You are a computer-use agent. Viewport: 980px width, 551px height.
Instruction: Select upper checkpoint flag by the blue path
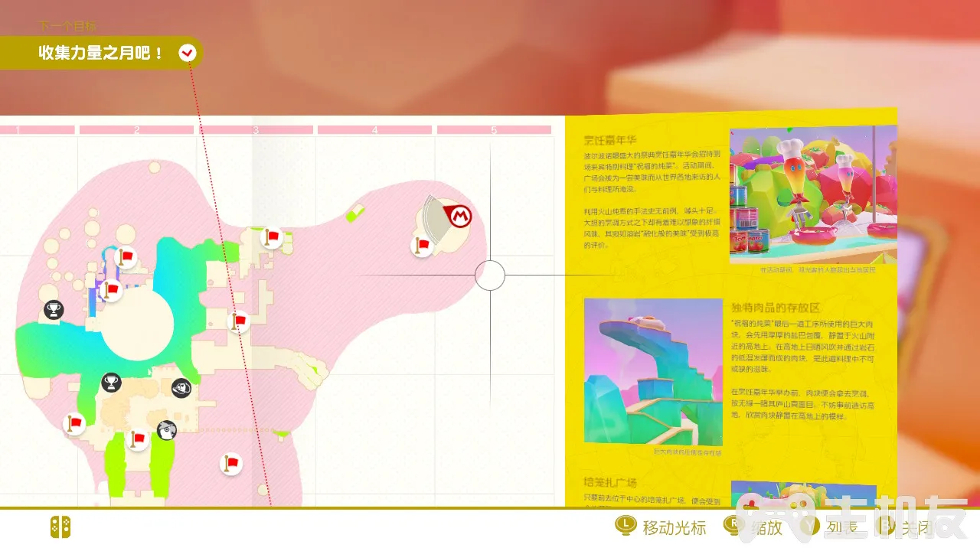[x=126, y=256]
